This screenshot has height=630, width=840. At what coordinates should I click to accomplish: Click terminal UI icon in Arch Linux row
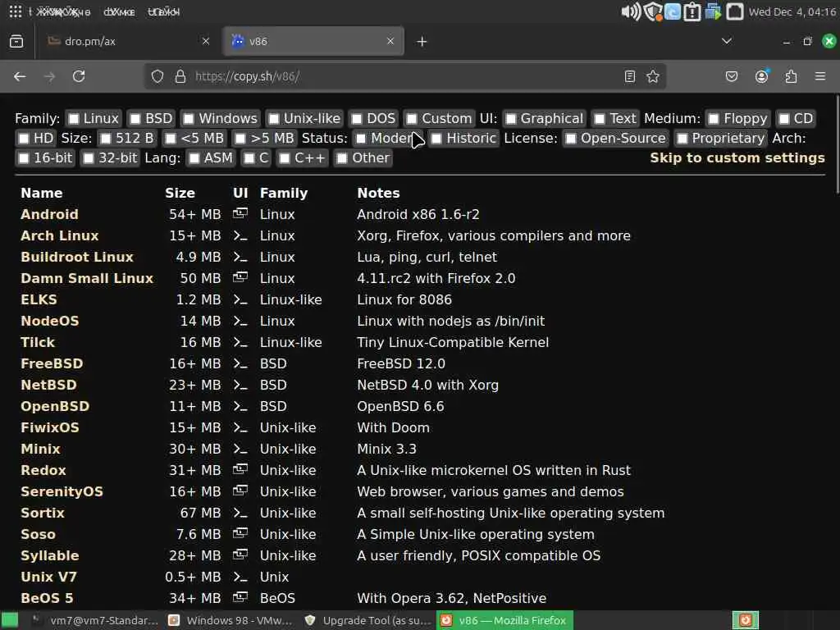point(240,235)
